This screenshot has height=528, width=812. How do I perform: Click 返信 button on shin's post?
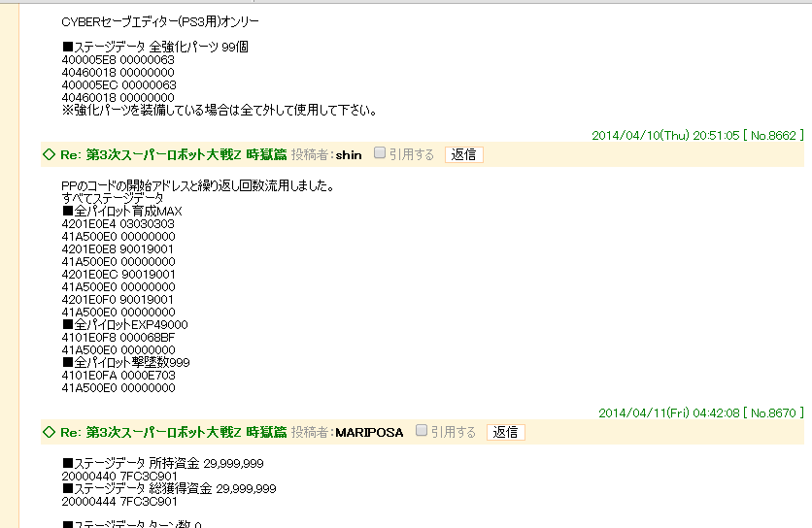point(464,154)
